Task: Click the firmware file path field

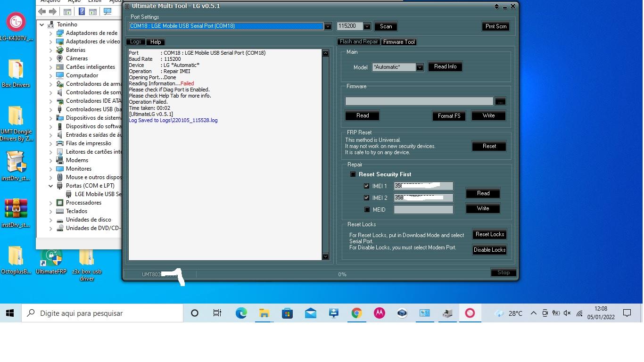Action: 419,101
